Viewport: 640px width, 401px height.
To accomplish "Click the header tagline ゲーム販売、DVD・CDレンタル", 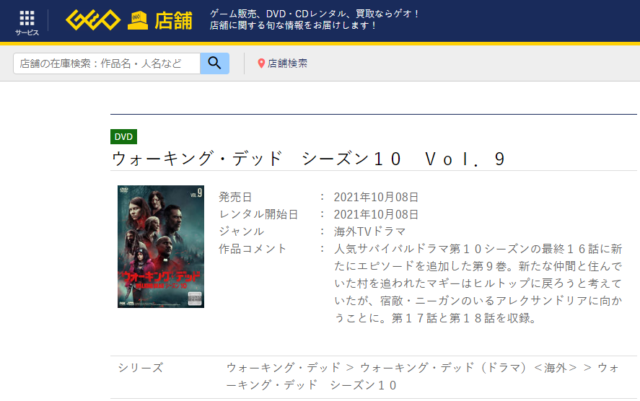I will pyautogui.click(x=314, y=14).
